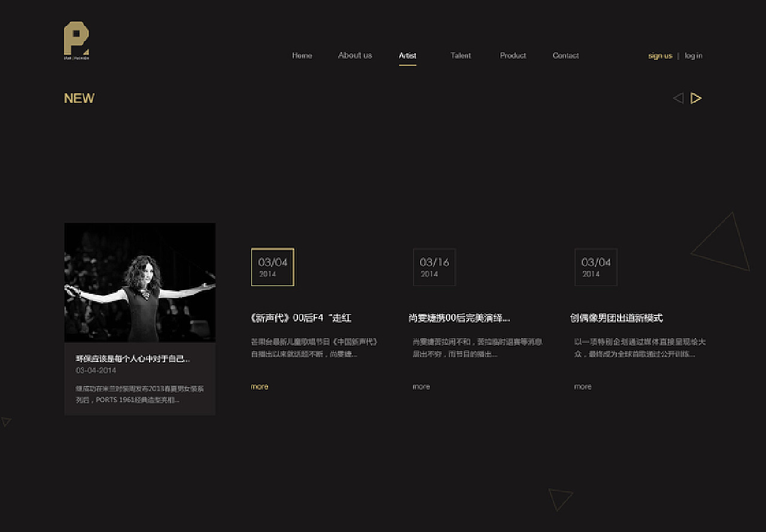Click the log in link
766x532 pixels.
click(694, 56)
